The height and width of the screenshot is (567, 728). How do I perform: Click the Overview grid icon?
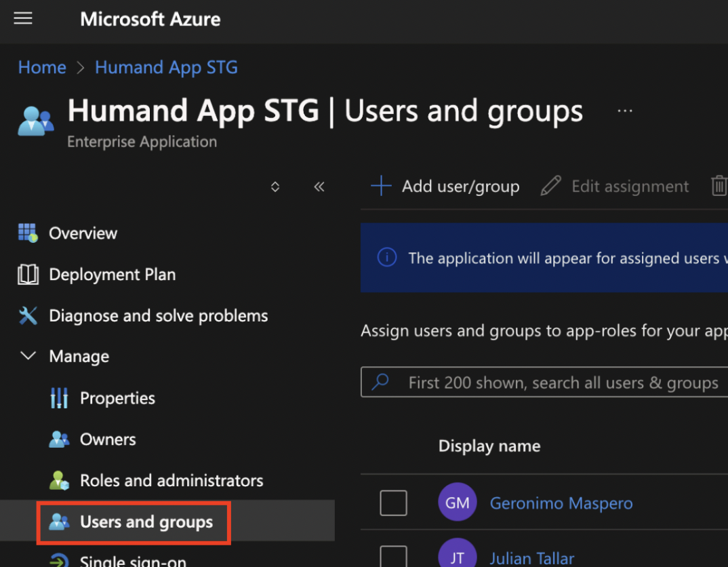click(x=28, y=233)
